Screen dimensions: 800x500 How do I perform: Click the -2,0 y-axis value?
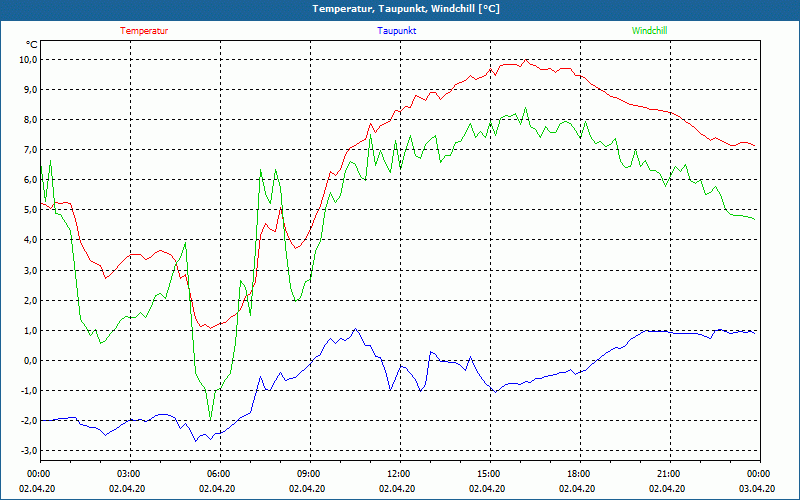point(30,421)
